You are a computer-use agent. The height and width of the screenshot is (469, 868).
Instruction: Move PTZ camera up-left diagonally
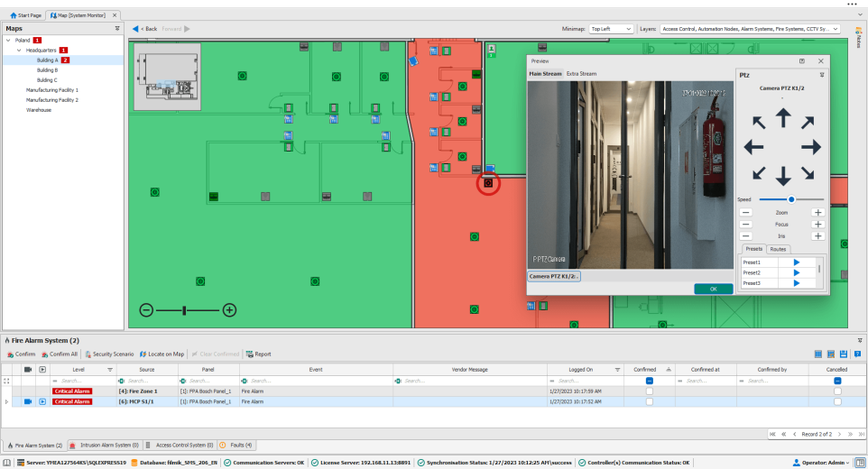759,123
